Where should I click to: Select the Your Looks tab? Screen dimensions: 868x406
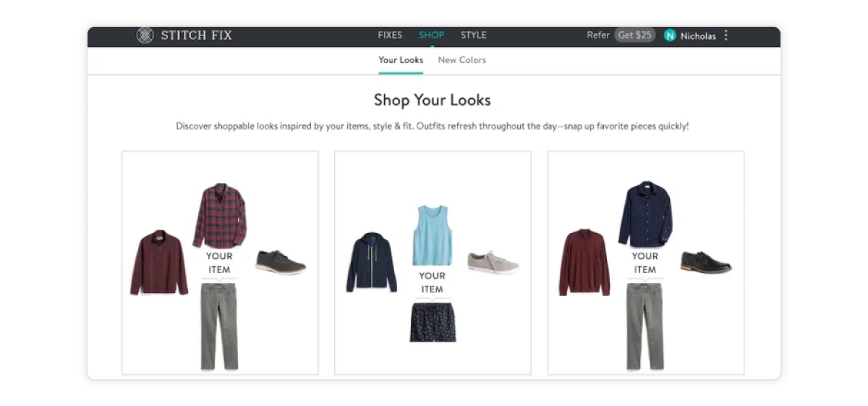(401, 60)
